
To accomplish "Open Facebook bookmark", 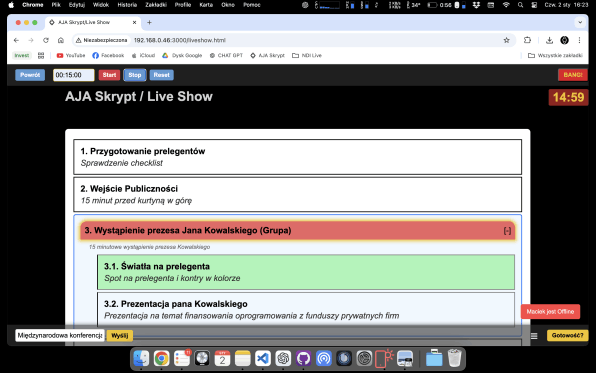I will pos(108,56).
